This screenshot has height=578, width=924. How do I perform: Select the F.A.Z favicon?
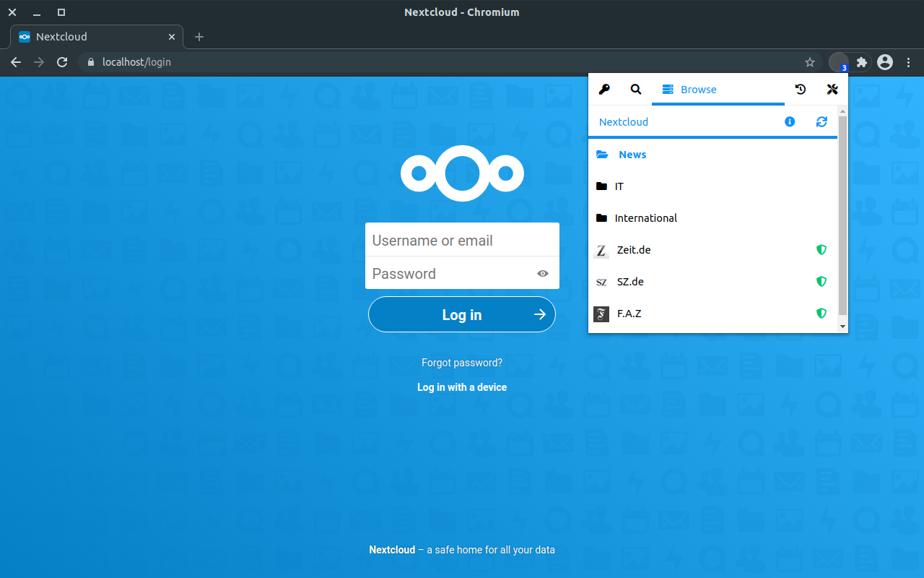point(601,314)
